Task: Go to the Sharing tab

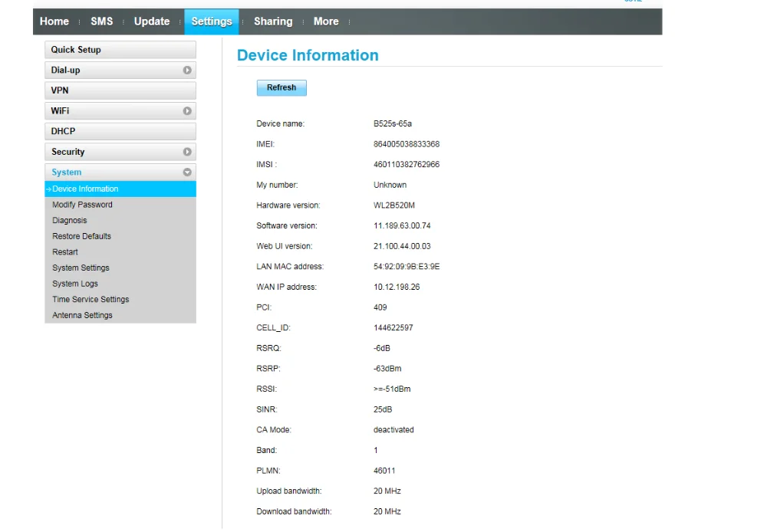Action: click(x=273, y=21)
